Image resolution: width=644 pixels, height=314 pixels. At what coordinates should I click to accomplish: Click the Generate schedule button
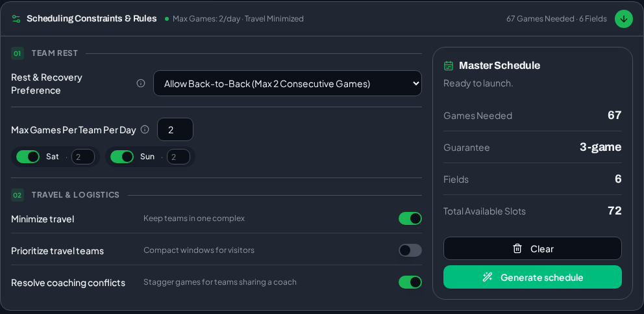(x=532, y=278)
